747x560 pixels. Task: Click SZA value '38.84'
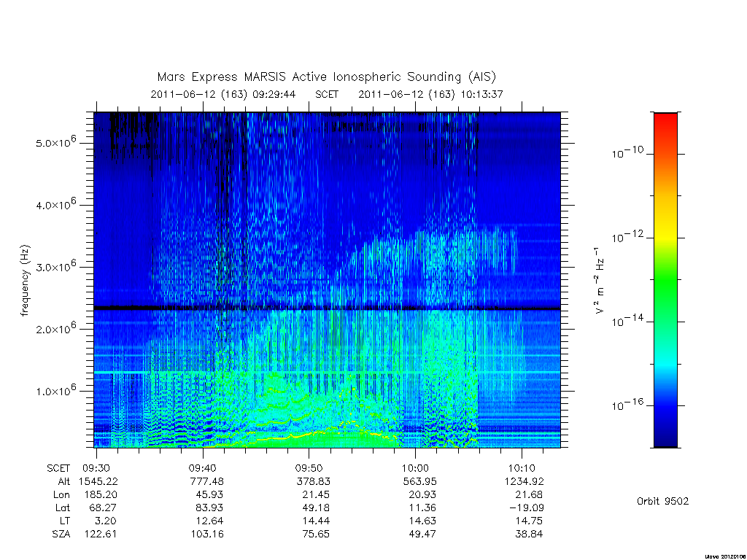(529, 534)
